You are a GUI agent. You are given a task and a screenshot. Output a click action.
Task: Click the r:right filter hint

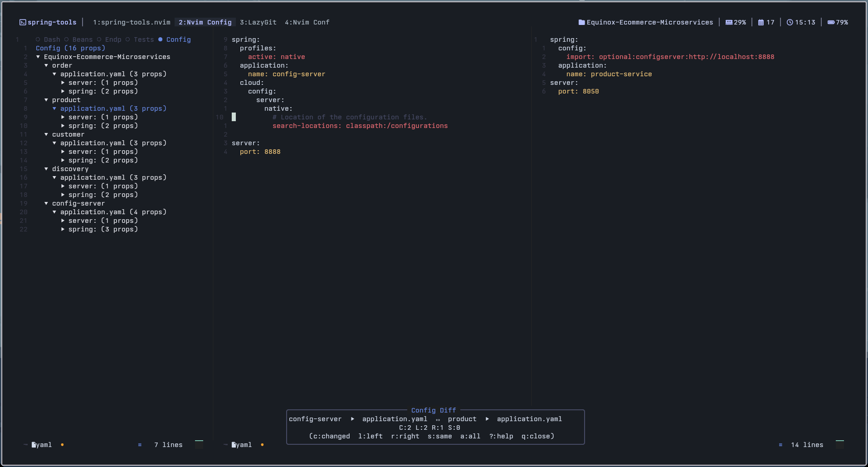(x=405, y=436)
